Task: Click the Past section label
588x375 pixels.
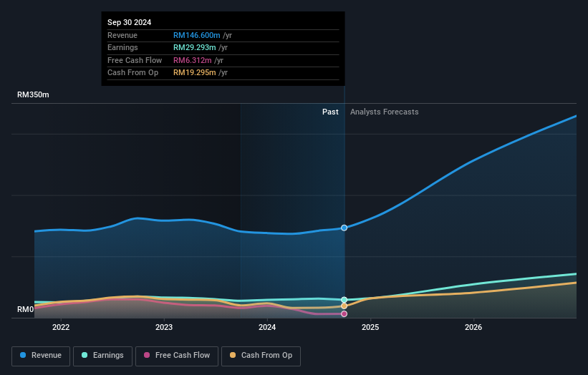Action: click(x=330, y=112)
